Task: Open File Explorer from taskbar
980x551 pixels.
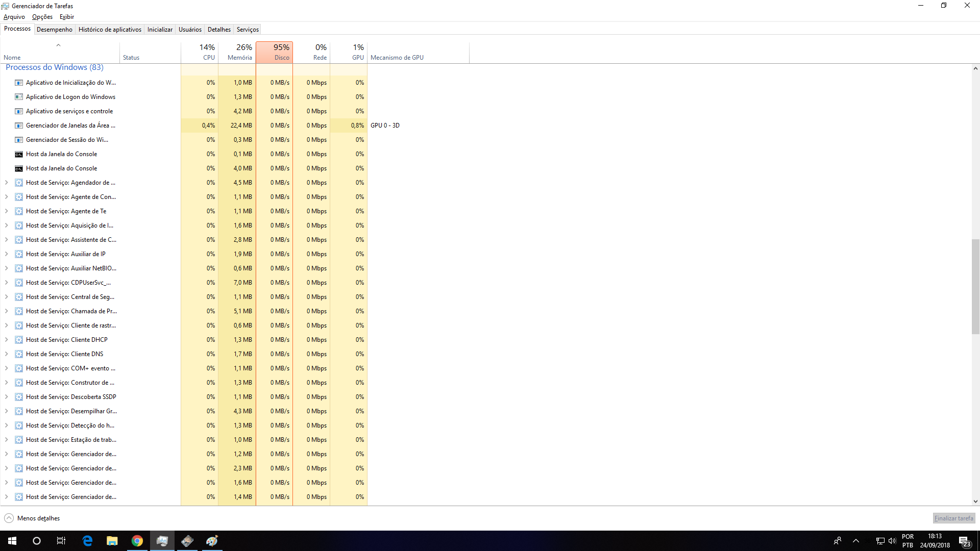Action: click(x=112, y=541)
